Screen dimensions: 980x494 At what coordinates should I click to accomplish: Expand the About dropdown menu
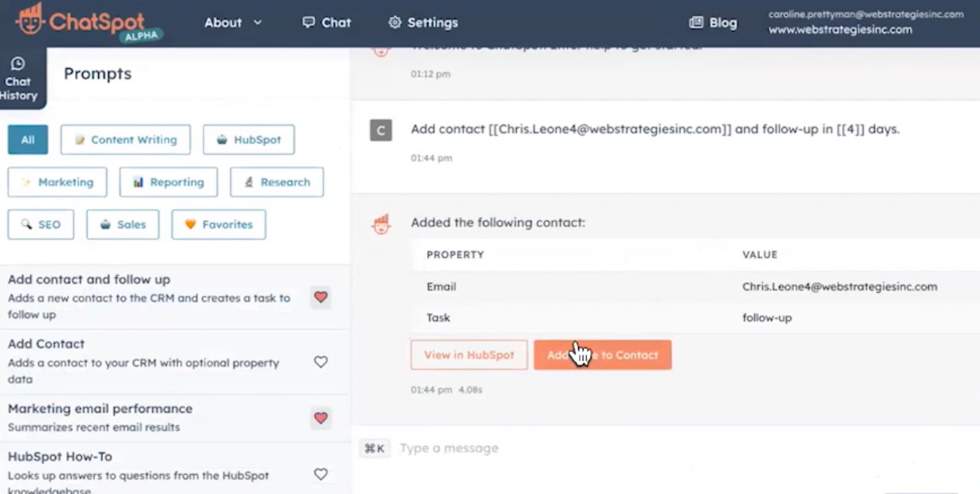tap(233, 22)
